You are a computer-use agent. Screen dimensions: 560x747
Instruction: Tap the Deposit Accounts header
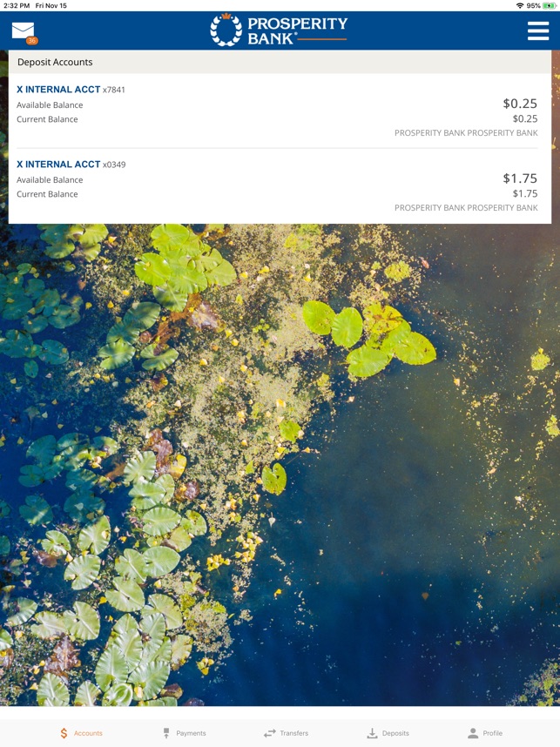coord(280,62)
